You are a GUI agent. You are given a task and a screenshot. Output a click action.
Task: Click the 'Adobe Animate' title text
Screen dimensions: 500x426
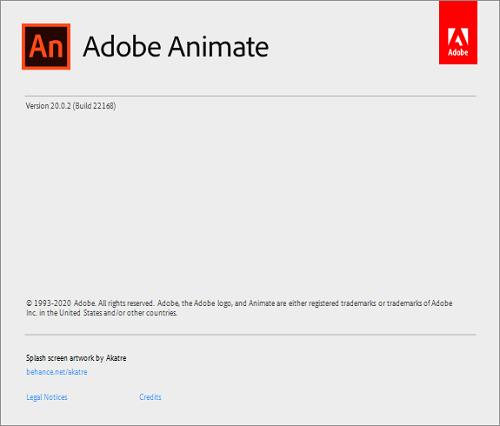click(176, 47)
